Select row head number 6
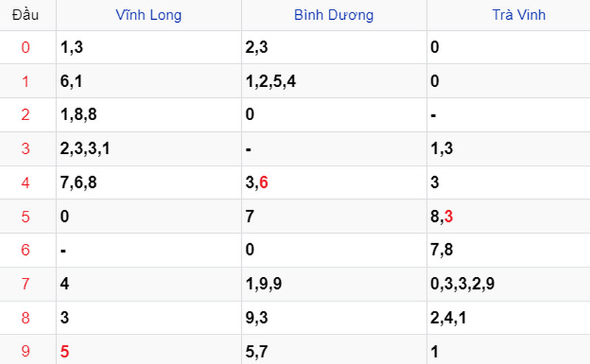This screenshot has width=590, height=364. (x=25, y=250)
